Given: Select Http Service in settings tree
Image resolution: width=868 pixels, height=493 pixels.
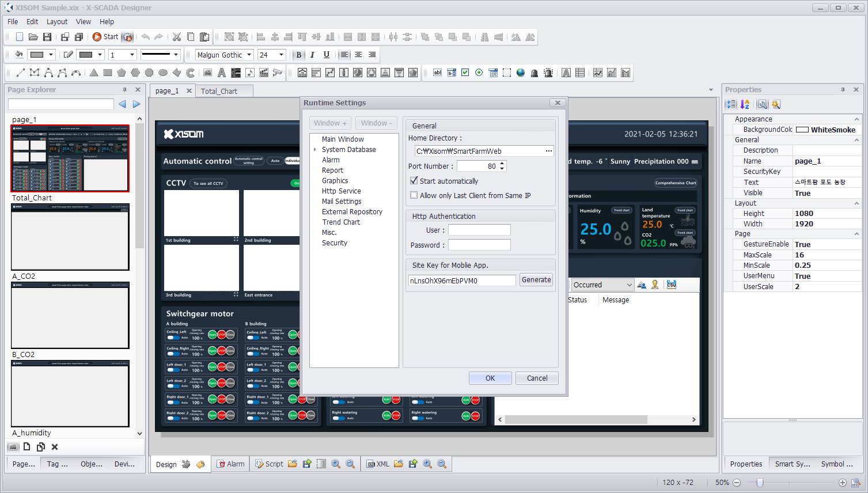Looking at the screenshot, I should 342,191.
